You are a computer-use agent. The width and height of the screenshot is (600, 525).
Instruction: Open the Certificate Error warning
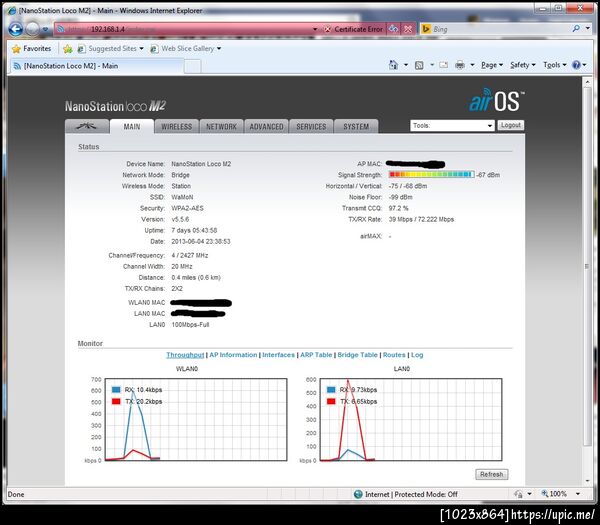(x=353, y=29)
